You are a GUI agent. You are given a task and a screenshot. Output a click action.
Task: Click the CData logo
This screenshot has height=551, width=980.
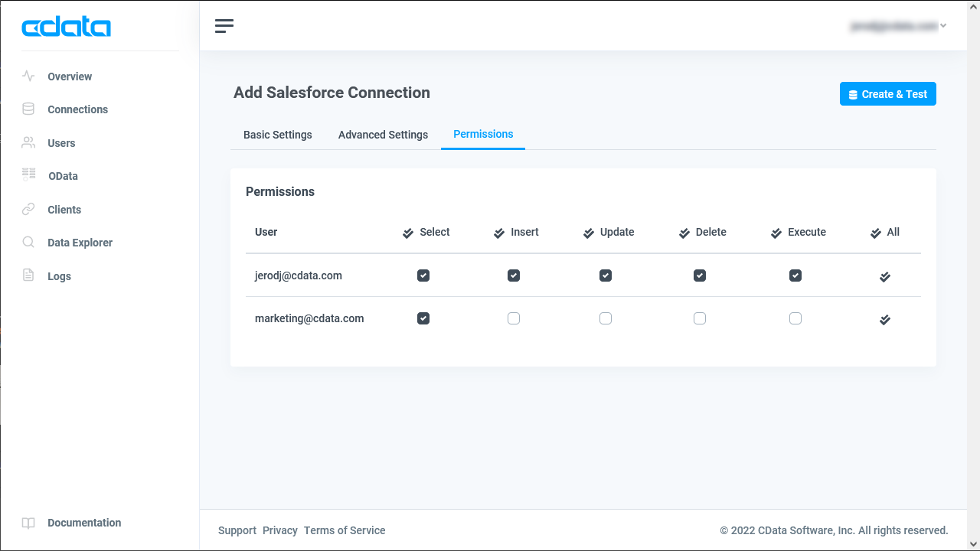pyautogui.click(x=67, y=28)
